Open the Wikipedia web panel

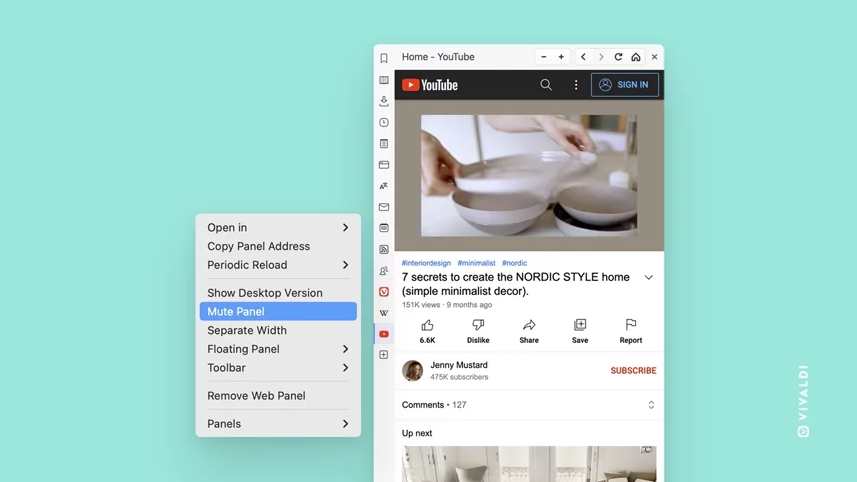coord(384,313)
